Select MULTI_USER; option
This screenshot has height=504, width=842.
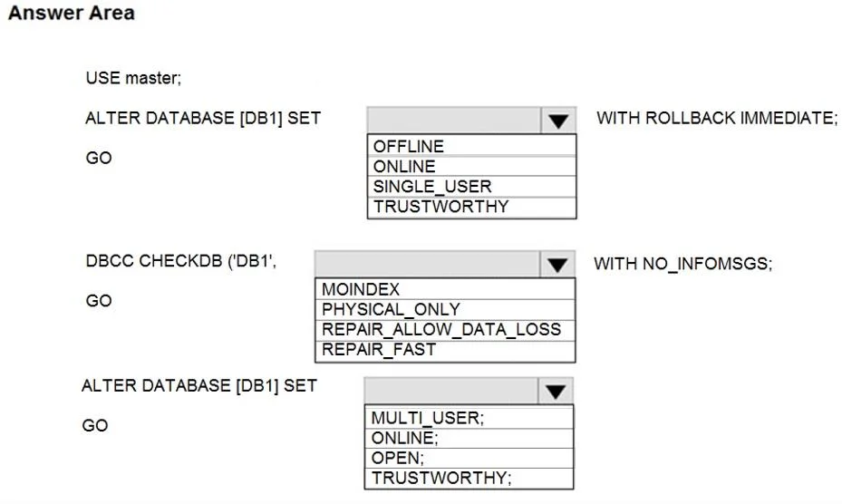(469, 418)
